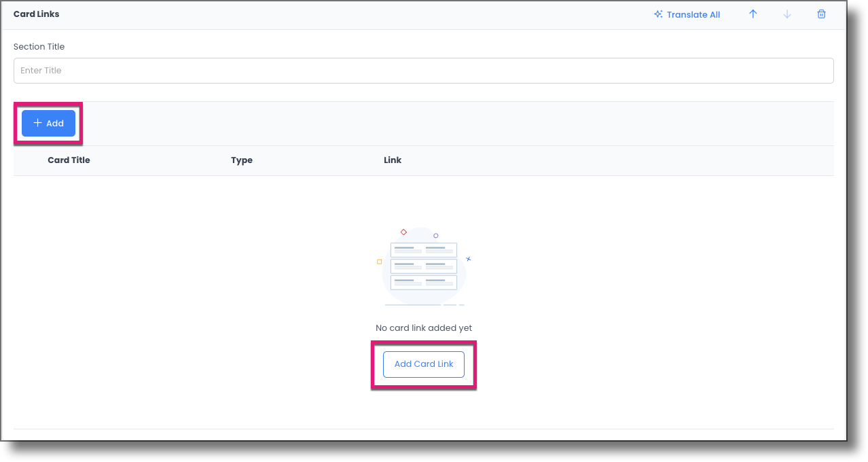Click the star sparkle near the illustration
Image resolution: width=868 pixels, height=462 pixels.
pos(468,259)
